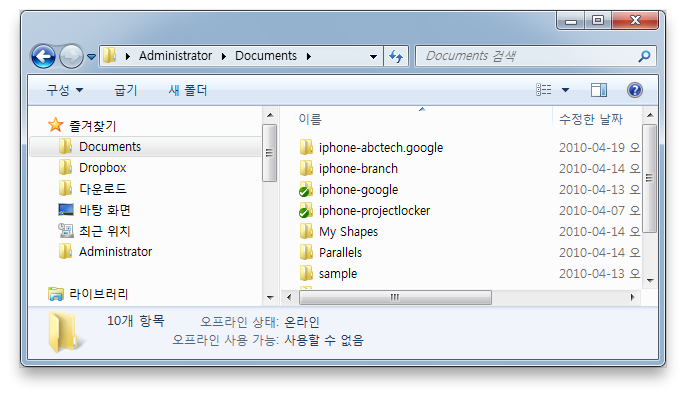This screenshot has width=686, height=397.
Task: Click the sidebar scroll up arrow
Action: pos(270,115)
